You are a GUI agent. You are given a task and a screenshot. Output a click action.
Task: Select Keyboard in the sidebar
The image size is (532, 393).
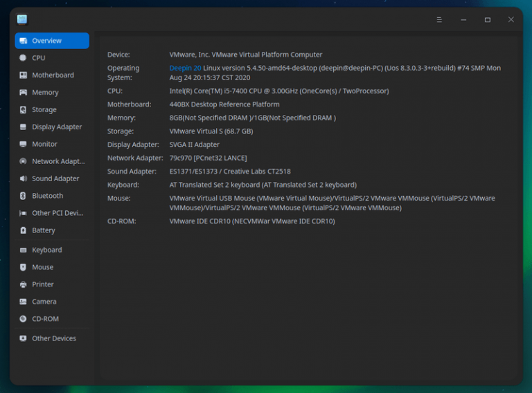(46, 250)
